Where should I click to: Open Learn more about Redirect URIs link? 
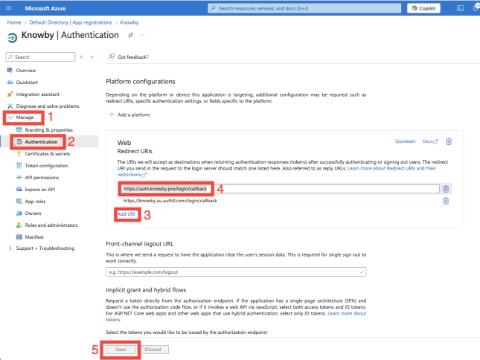click(391, 168)
